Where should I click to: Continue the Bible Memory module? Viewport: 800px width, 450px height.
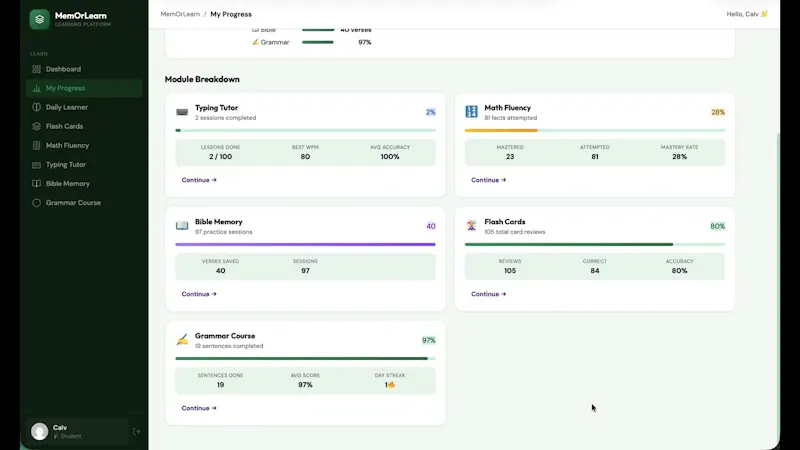[x=199, y=294]
